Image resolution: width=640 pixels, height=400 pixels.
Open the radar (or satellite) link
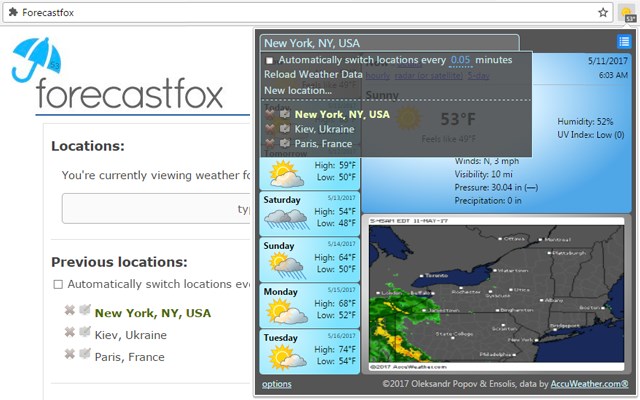pos(429,76)
